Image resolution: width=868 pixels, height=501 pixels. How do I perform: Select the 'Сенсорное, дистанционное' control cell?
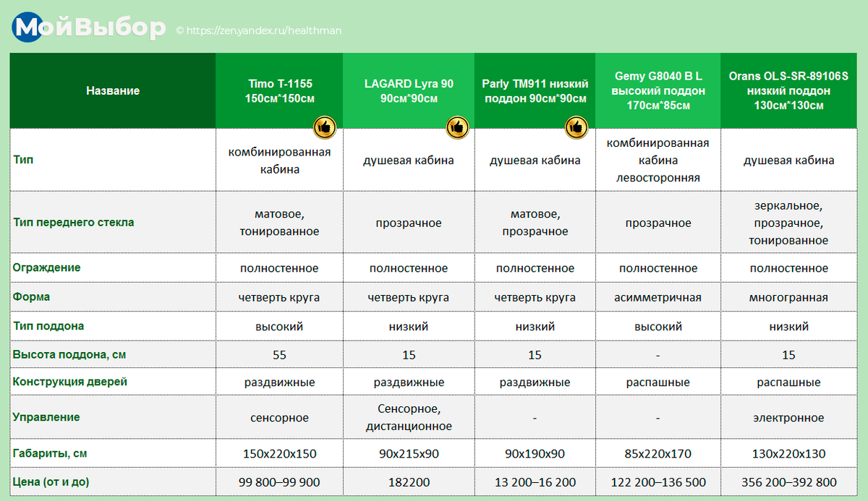coord(409,417)
